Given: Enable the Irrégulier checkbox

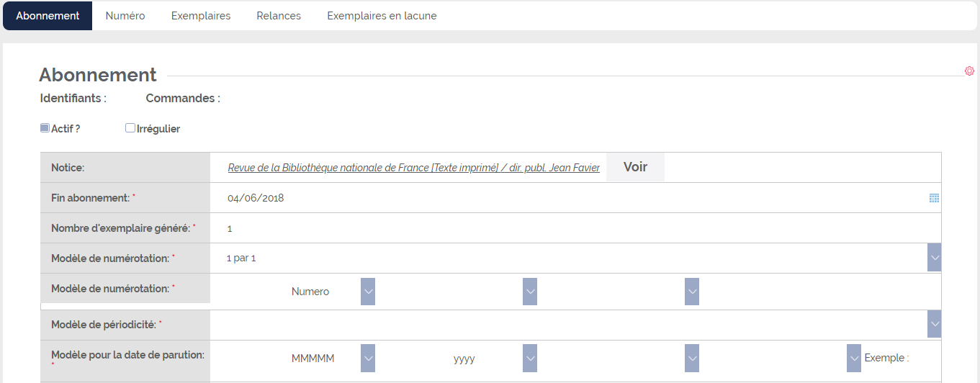Looking at the screenshot, I should 130,128.
